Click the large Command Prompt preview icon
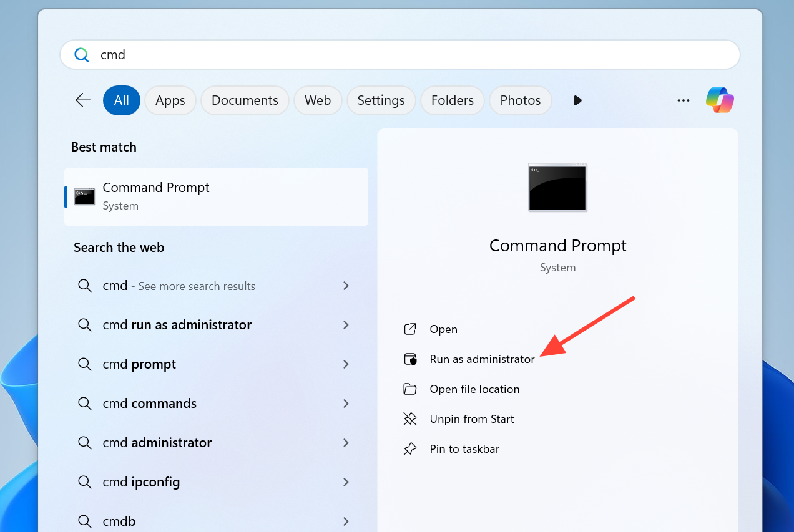 point(557,188)
